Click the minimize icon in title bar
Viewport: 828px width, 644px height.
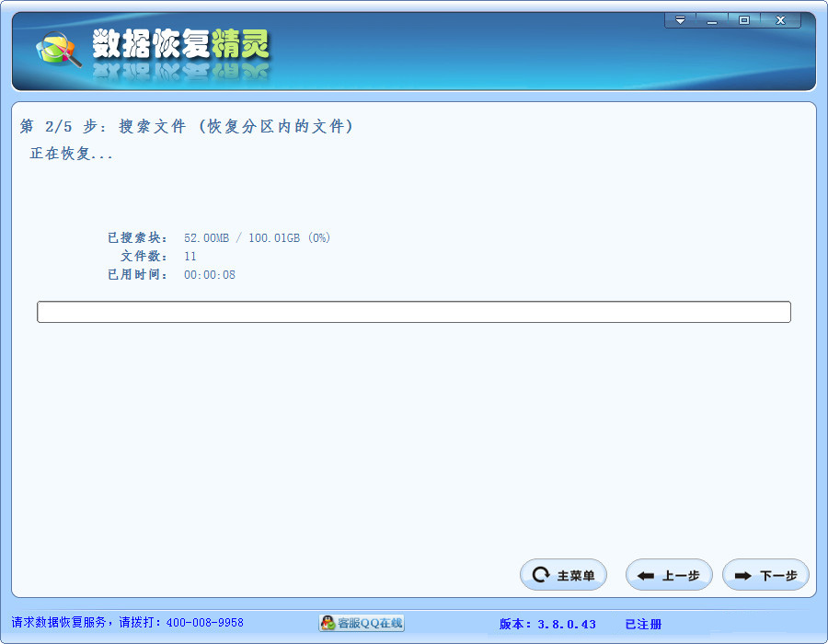(x=711, y=18)
